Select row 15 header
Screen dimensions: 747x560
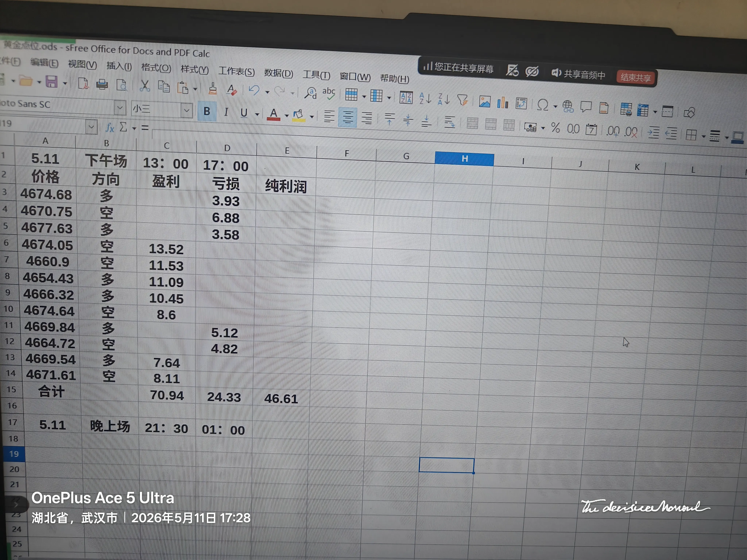11,389
